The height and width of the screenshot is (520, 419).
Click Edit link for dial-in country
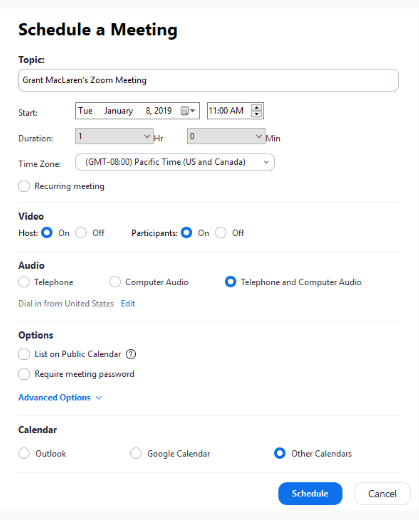coord(128,304)
